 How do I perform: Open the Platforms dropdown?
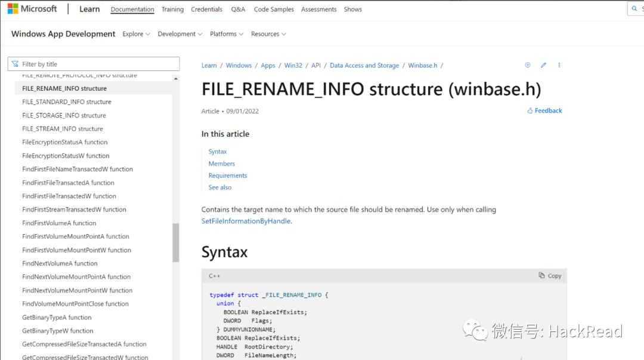tap(227, 34)
